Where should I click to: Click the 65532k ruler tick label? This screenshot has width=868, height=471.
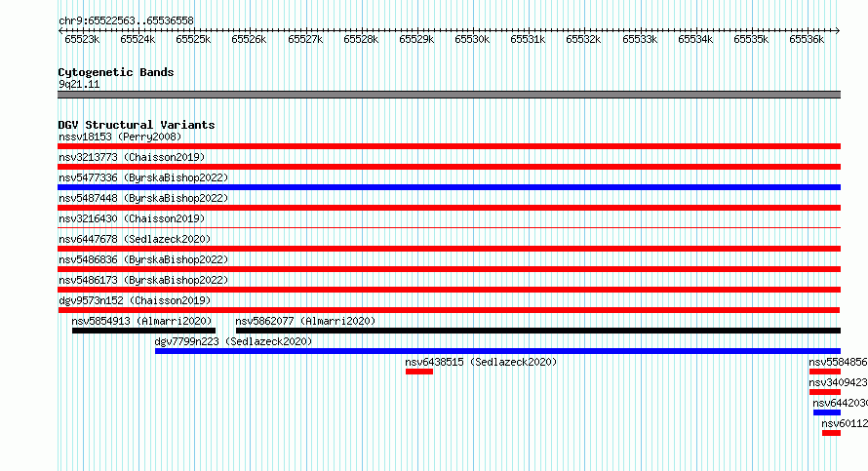coord(583,39)
